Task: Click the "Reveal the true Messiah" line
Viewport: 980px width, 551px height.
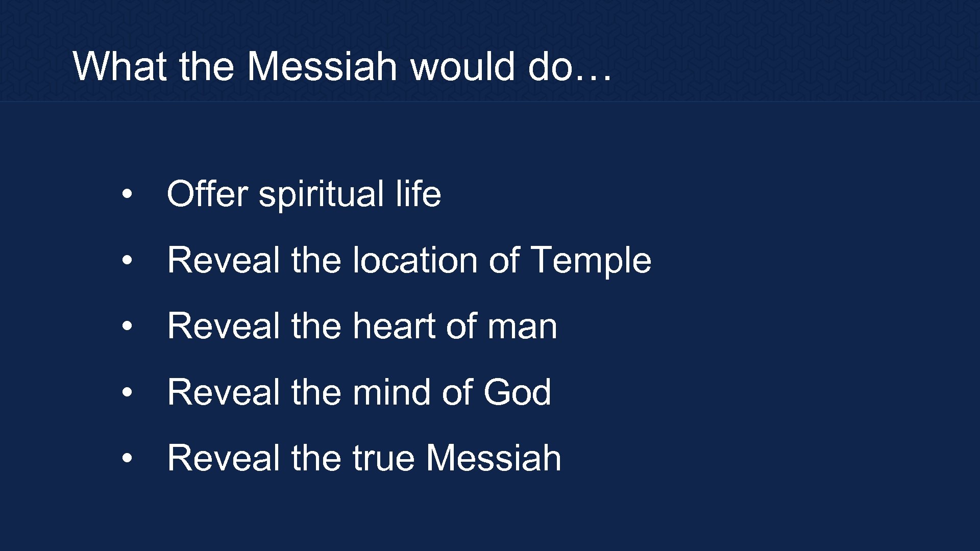Action: point(364,458)
